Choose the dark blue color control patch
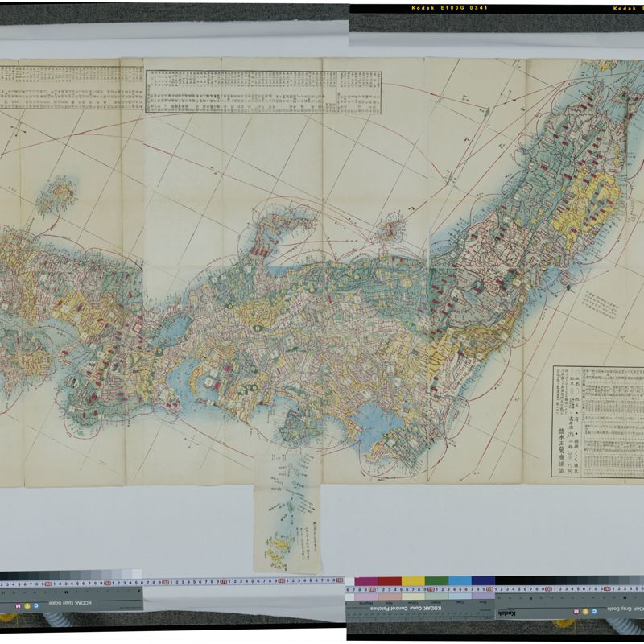This screenshot has width=644, height=644. [x=483, y=580]
